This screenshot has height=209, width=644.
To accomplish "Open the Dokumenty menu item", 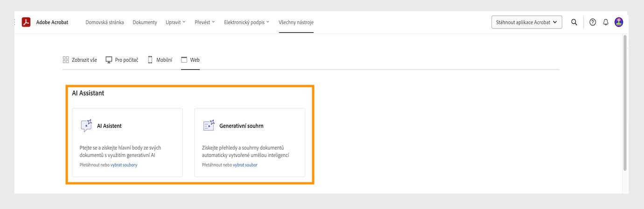I will pos(145,22).
